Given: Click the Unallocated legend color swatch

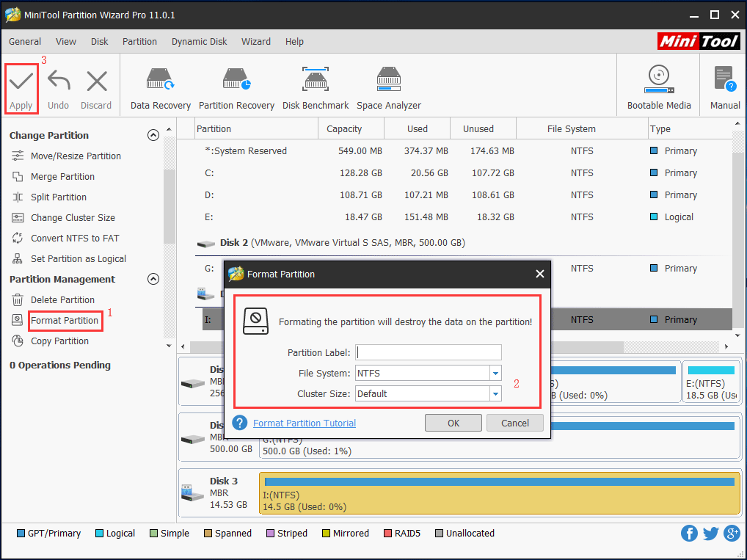Looking at the screenshot, I should [x=439, y=533].
